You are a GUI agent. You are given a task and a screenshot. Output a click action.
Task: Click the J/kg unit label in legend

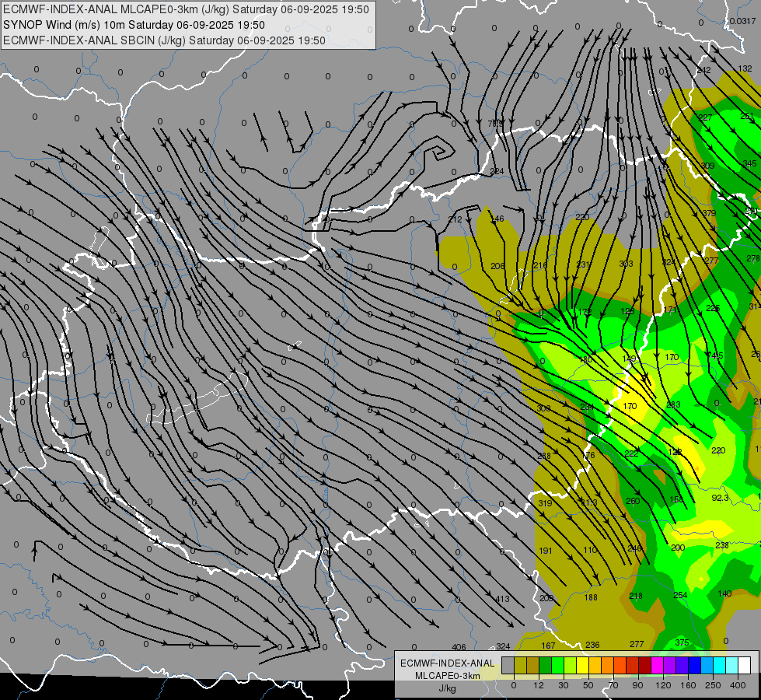(x=447, y=688)
